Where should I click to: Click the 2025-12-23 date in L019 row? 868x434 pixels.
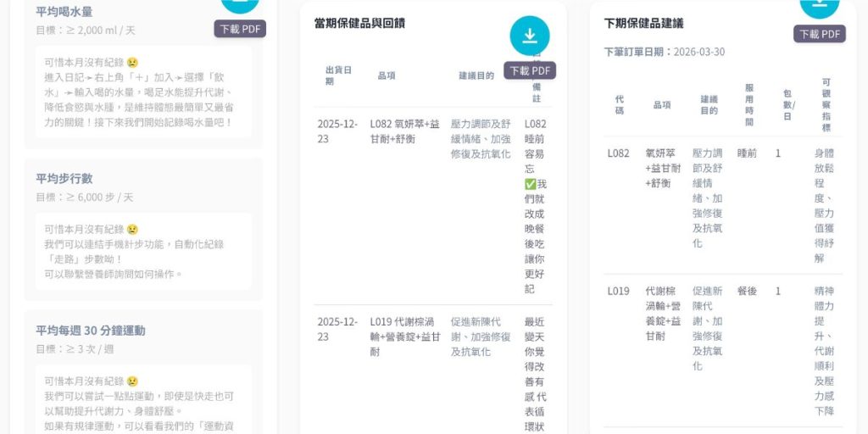point(337,329)
